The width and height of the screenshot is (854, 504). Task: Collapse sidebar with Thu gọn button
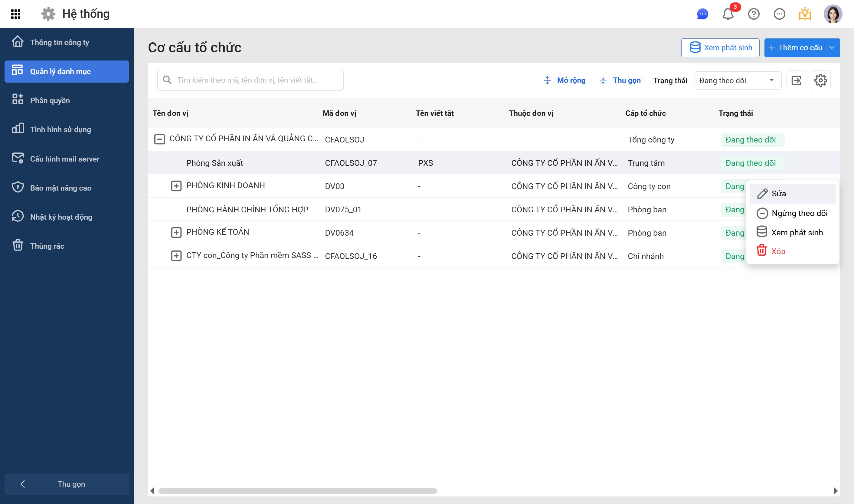click(67, 484)
